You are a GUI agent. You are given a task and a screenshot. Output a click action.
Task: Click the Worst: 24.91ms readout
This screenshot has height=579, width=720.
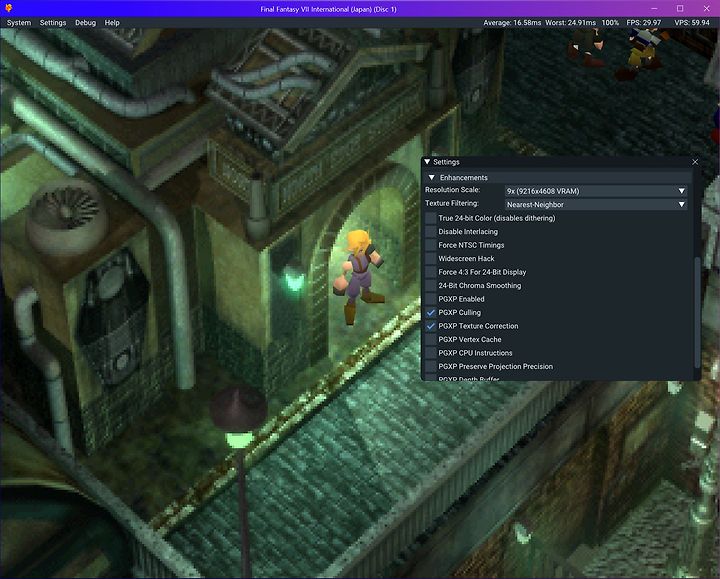(x=570, y=22)
